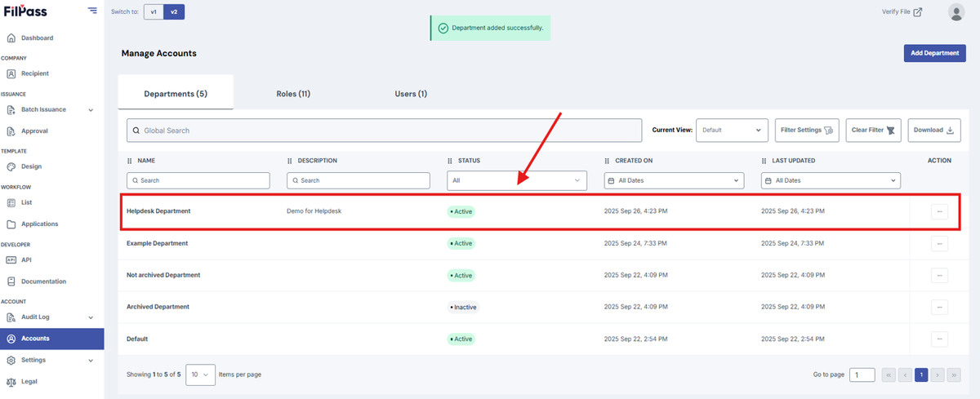Open the Last Updated All Dates dropdown
Screen dimensions: 980x399
point(831,180)
